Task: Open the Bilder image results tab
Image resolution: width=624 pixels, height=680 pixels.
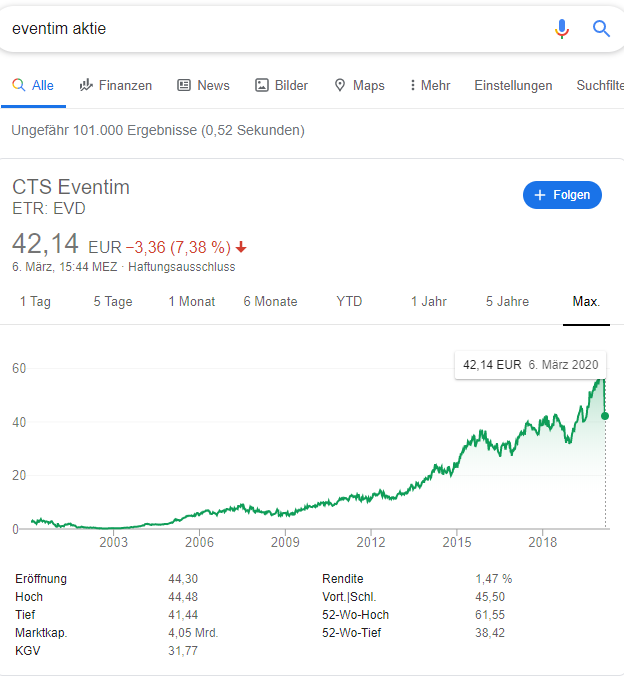Action: tap(281, 86)
